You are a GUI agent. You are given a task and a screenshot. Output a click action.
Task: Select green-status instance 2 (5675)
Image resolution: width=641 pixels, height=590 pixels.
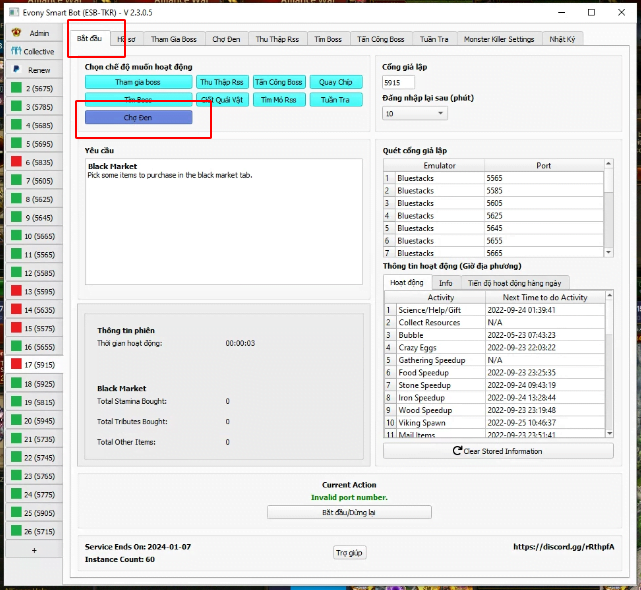click(31, 88)
